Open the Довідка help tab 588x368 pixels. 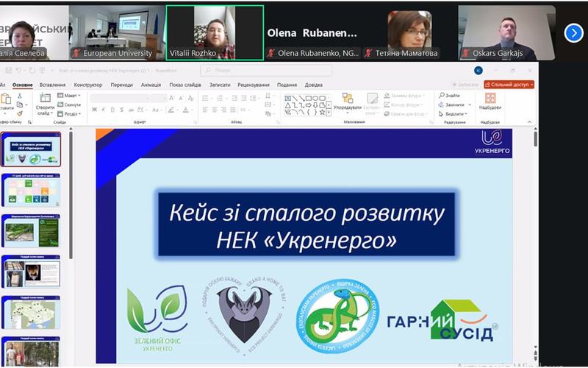314,85
